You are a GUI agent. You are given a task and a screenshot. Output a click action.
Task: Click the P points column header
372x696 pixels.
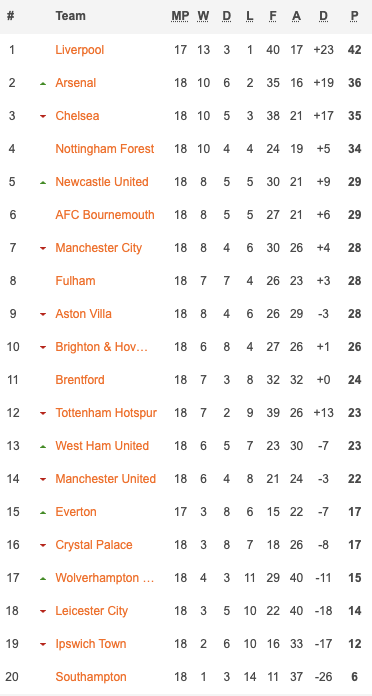[354, 16]
